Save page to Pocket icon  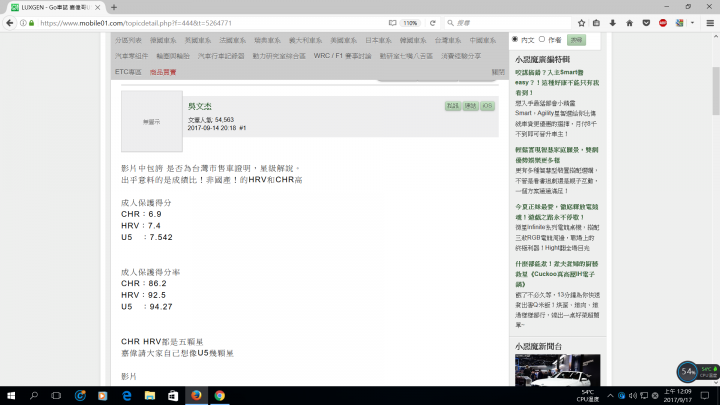pos(646,23)
